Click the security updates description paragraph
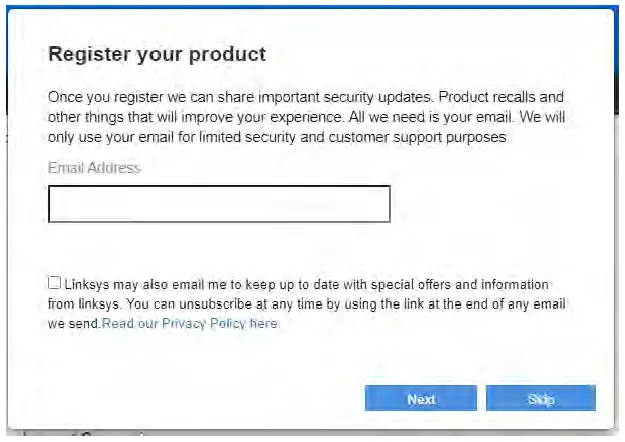The height and width of the screenshot is (442, 625). (x=306, y=117)
